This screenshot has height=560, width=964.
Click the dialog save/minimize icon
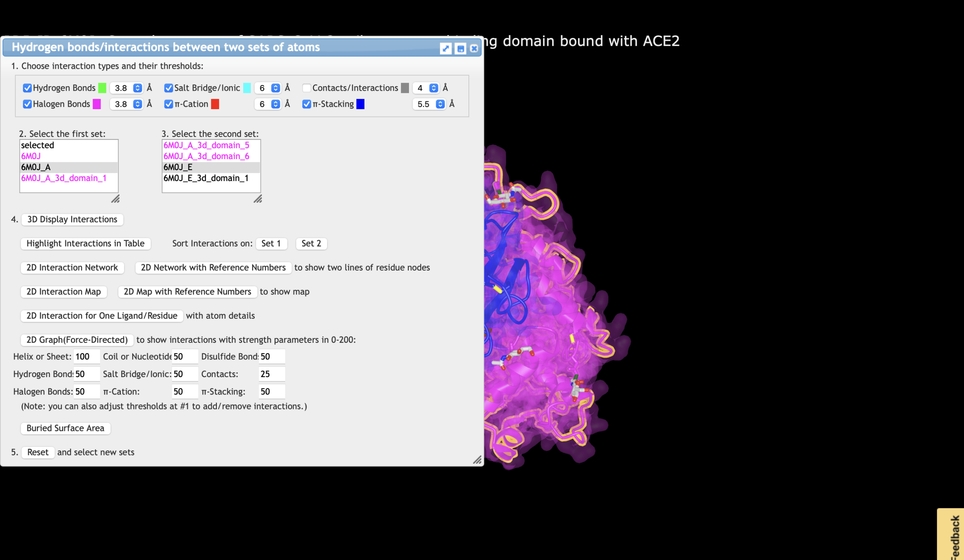pos(460,49)
